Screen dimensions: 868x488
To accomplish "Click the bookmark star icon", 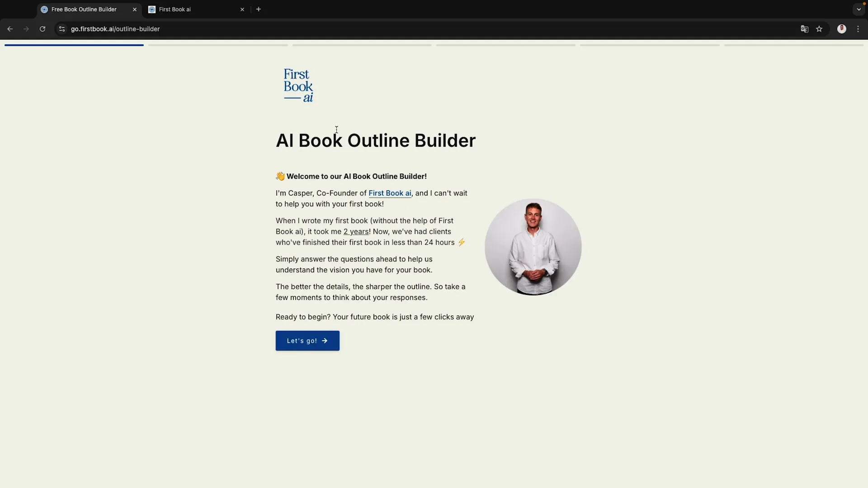I will pyautogui.click(x=819, y=29).
